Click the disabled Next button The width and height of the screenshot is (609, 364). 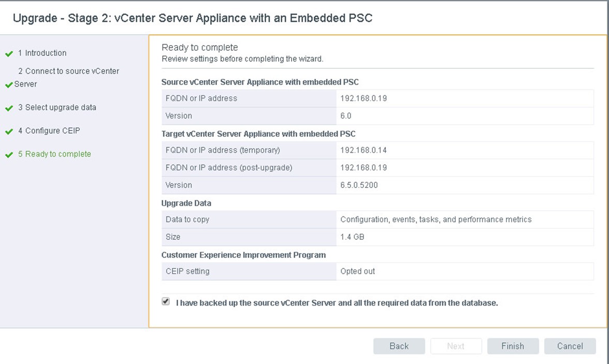pos(456,346)
